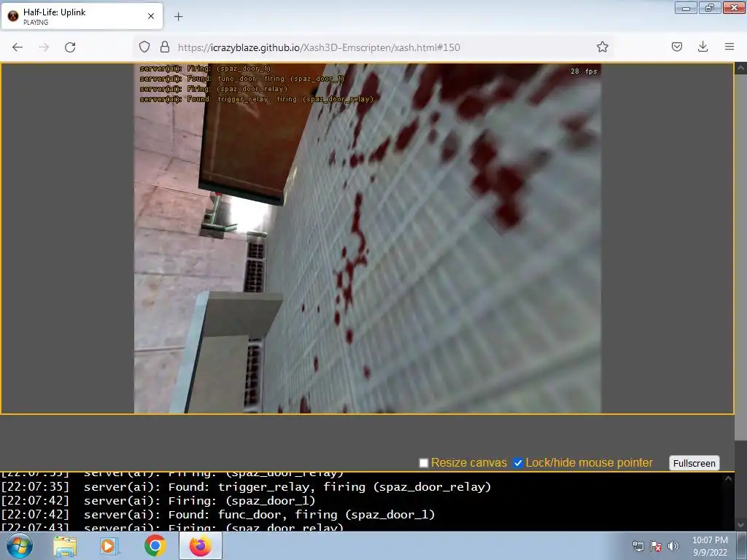The width and height of the screenshot is (747, 560).
Task: Click page scrollbar up arrow
Action: (740, 69)
